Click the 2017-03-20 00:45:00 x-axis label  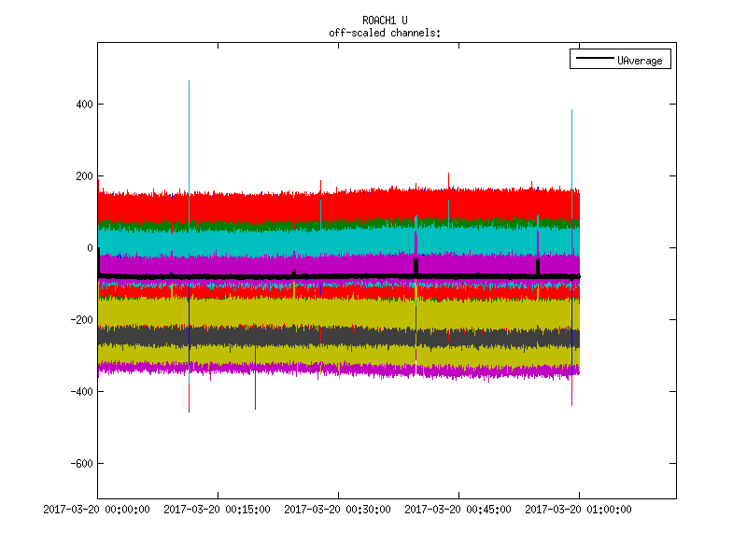458,510
